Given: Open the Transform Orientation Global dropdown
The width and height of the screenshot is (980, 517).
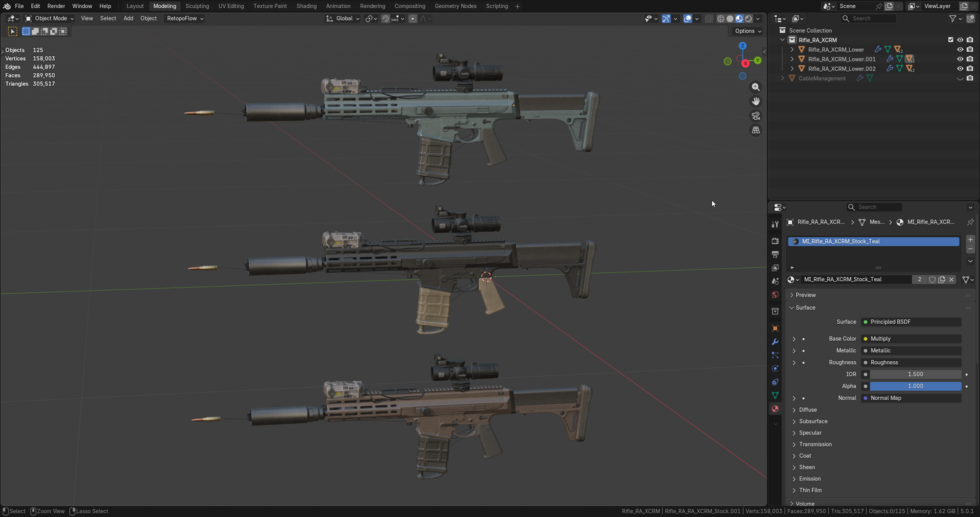Looking at the screenshot, I should (x=346, y=18).
